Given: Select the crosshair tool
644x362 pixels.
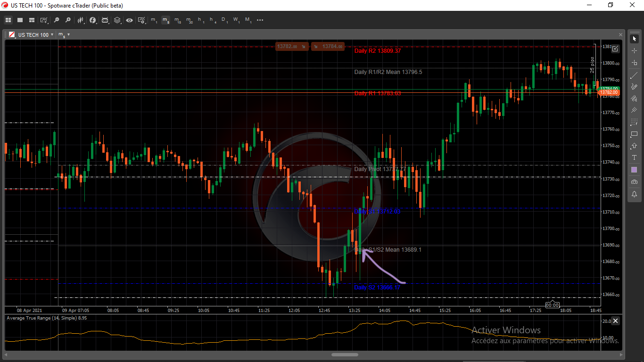Looking at the screenshot, I should [x=634, y=50].
